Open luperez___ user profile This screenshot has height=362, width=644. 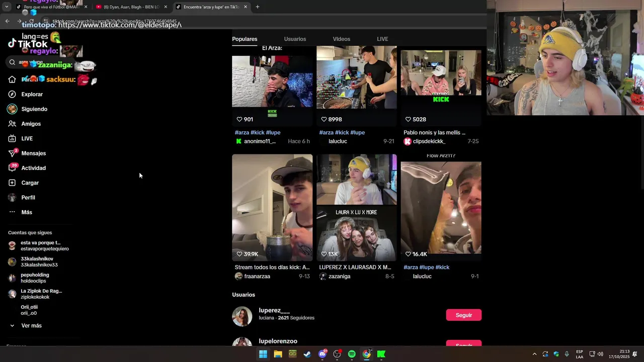point(274,311)
